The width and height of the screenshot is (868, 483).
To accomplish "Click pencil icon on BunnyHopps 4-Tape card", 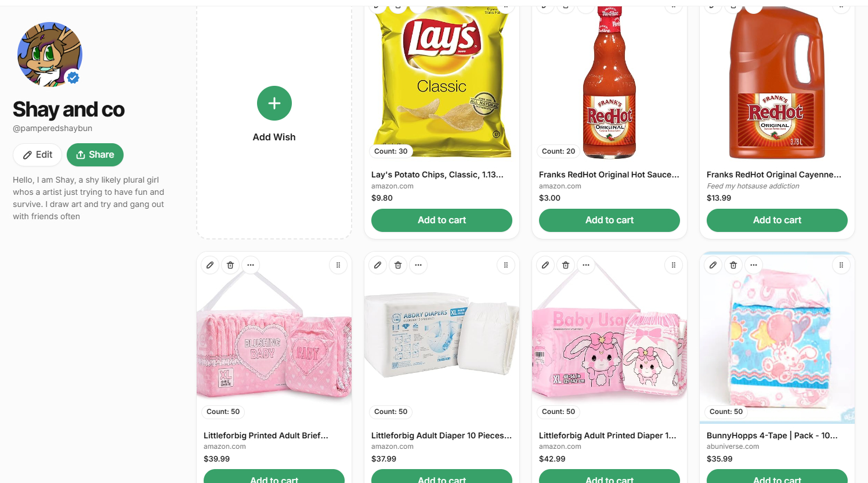I will click(713, 265).
